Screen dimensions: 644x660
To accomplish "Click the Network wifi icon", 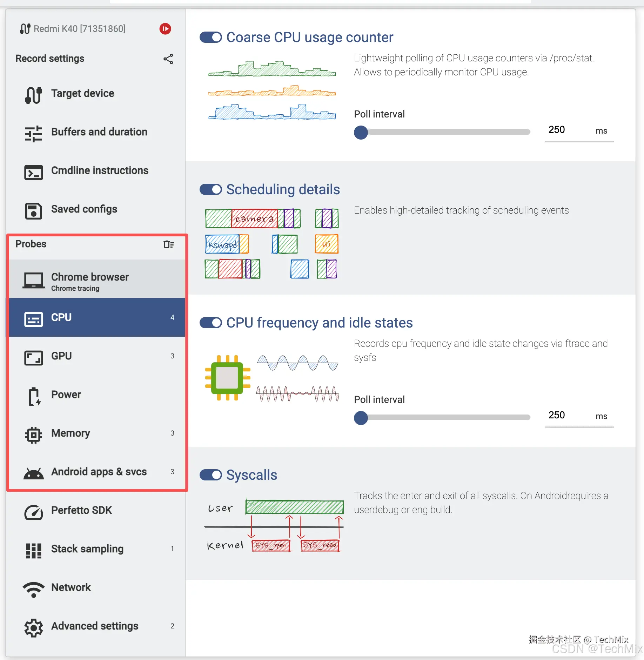I will coord(34,589).
